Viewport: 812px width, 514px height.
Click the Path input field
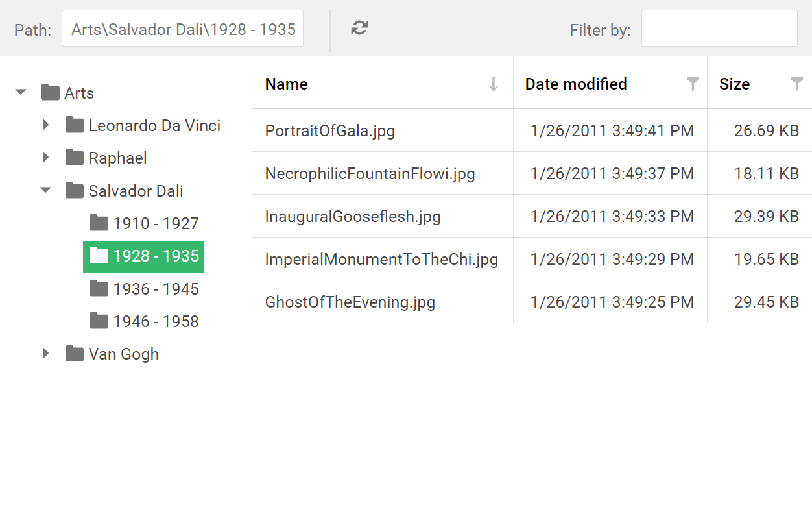(x=182, y=29)
